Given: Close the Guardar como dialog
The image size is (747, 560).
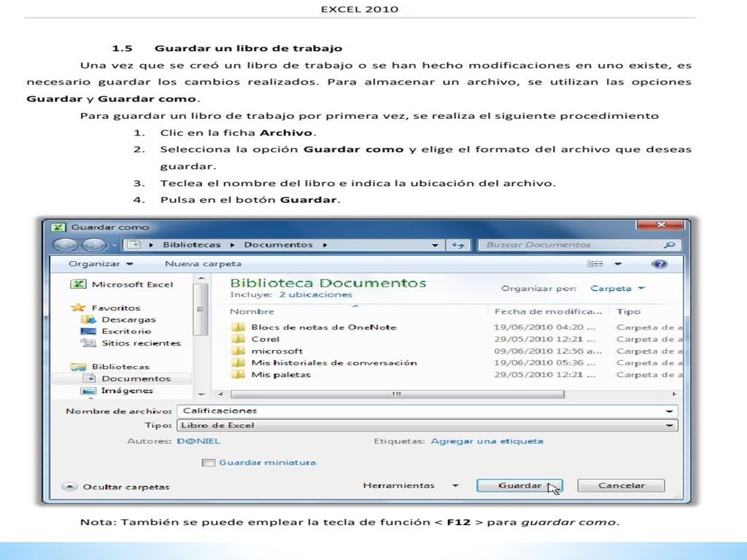Looking at the screenshot, I should tap(660, 225).
